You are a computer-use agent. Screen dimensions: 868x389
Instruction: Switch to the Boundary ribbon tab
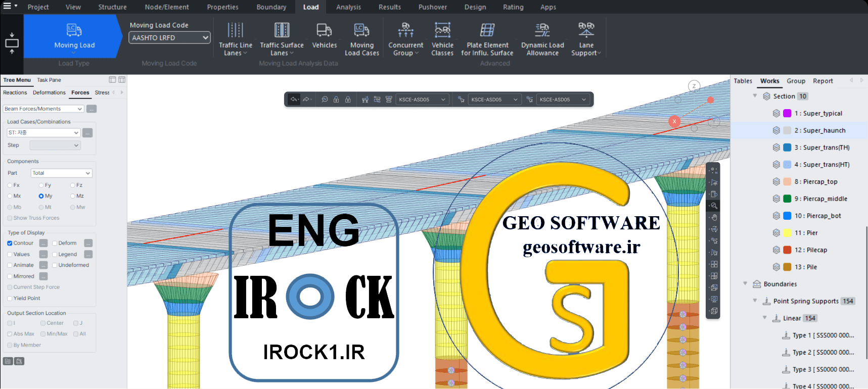pyautogui.click(x=271, y=7)
